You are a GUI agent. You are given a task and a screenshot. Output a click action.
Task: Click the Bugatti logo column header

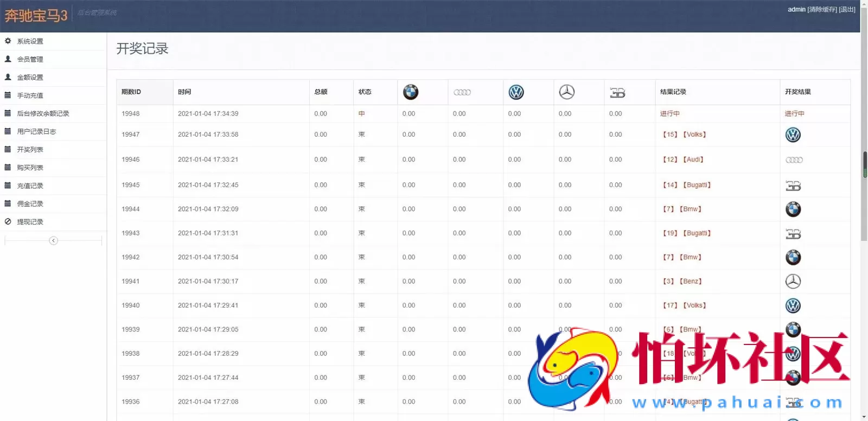click(617, 93)
